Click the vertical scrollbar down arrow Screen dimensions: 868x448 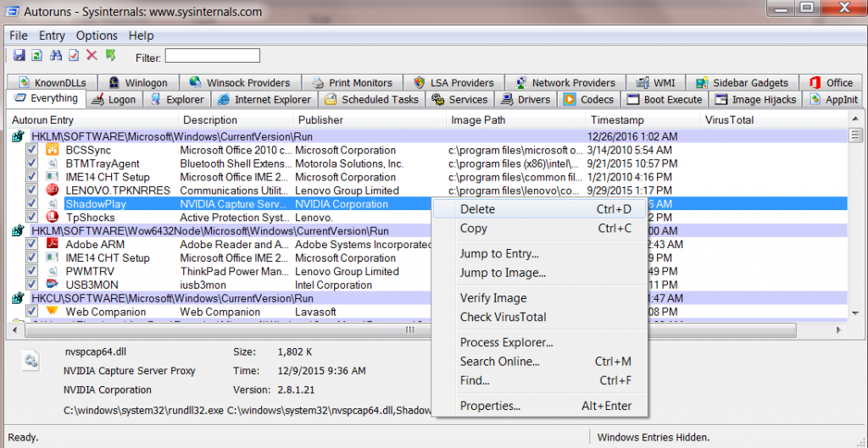tap(855, 313)
